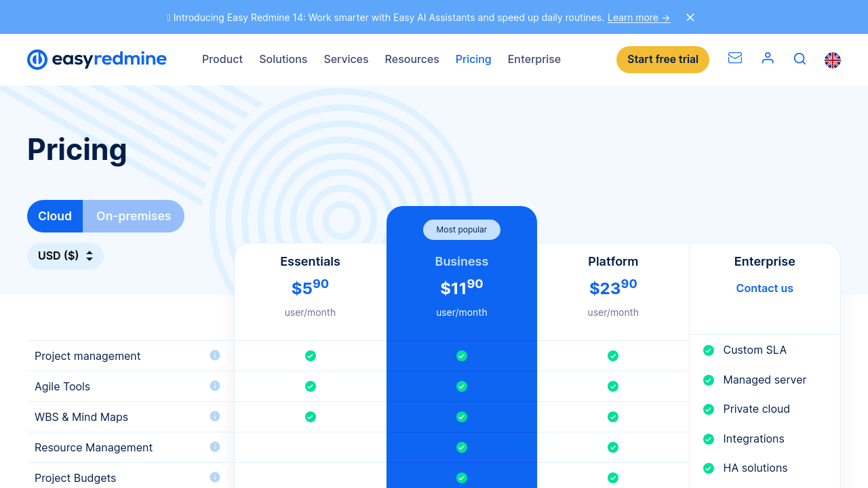Show info for WBS & Mind Maps
Viewport: 868px width, 488px height.
[x=215, y=416]
